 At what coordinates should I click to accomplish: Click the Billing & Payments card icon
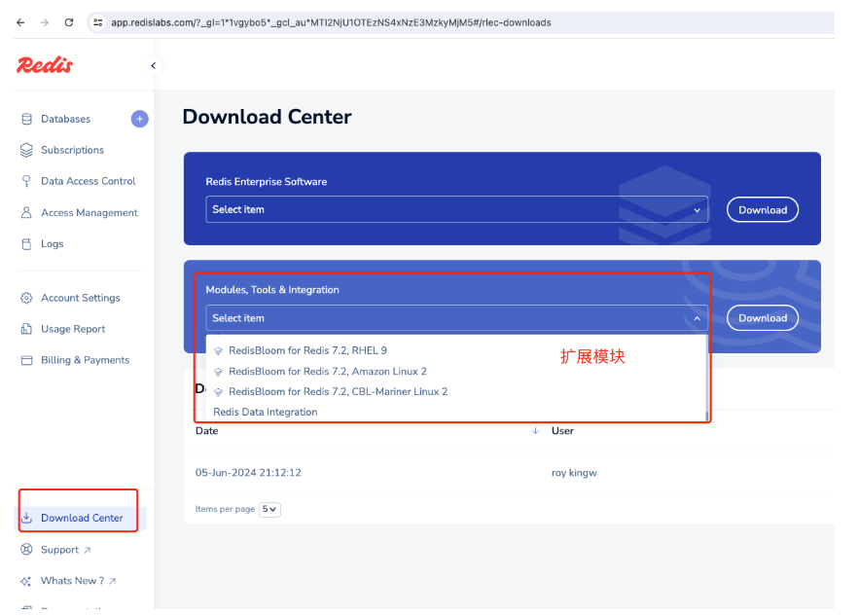pyautogui.click(x=26, y=360)
